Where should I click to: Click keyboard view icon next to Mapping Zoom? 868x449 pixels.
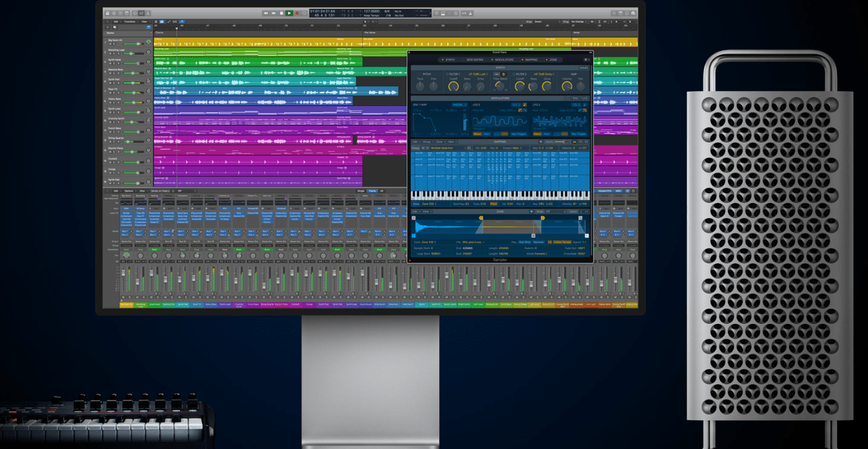(574, 142)
